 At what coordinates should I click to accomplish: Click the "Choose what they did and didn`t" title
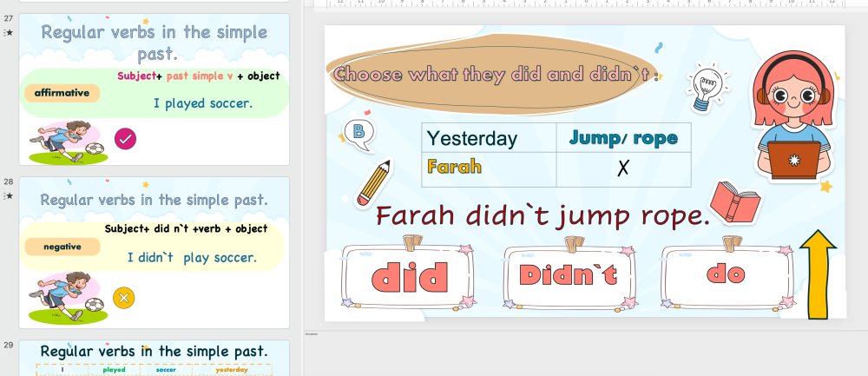point(495,74)
